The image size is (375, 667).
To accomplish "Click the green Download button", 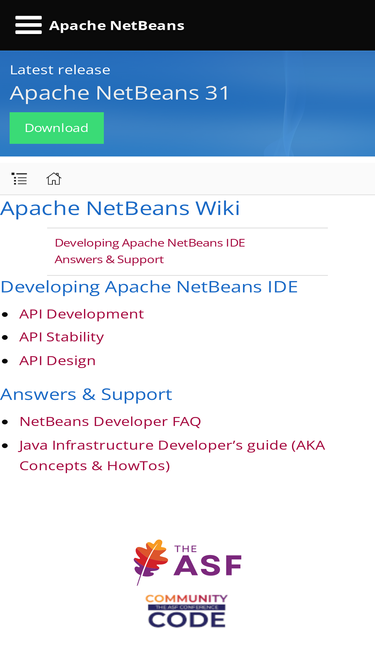I will (x=57, y=128).
